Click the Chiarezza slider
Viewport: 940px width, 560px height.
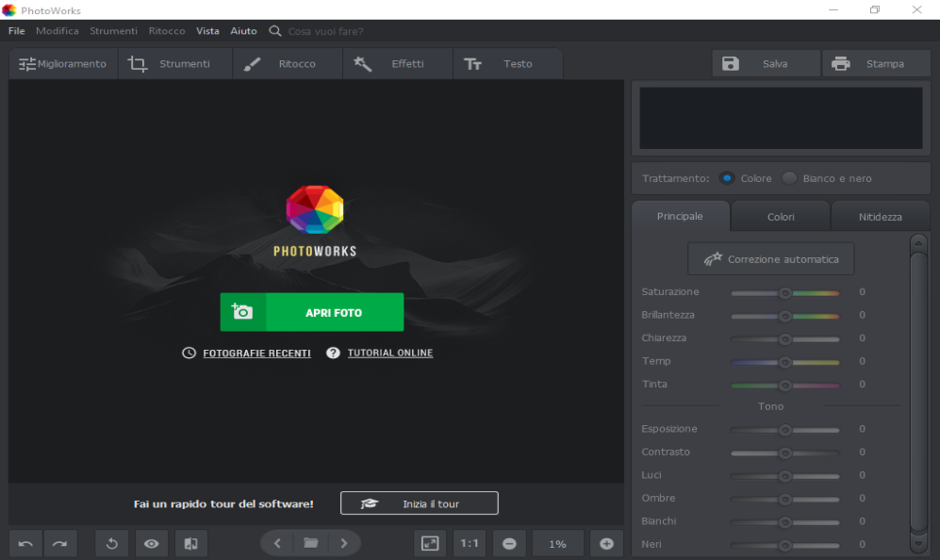784,339
